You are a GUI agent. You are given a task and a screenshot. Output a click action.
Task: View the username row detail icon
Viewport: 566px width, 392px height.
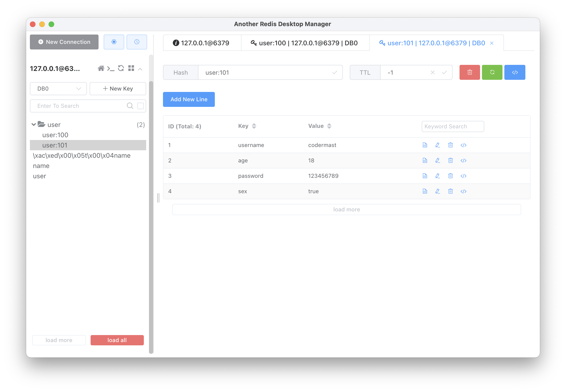[x=425, y=145]
